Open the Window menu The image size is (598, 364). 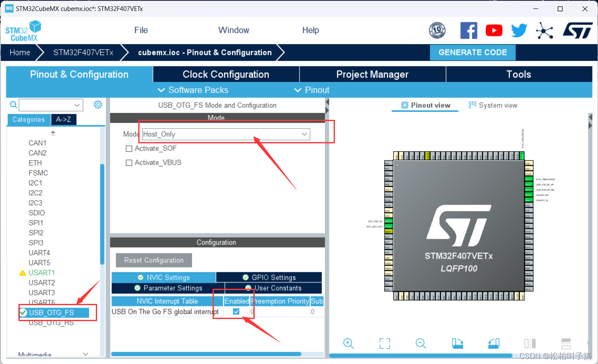(234, 30)
